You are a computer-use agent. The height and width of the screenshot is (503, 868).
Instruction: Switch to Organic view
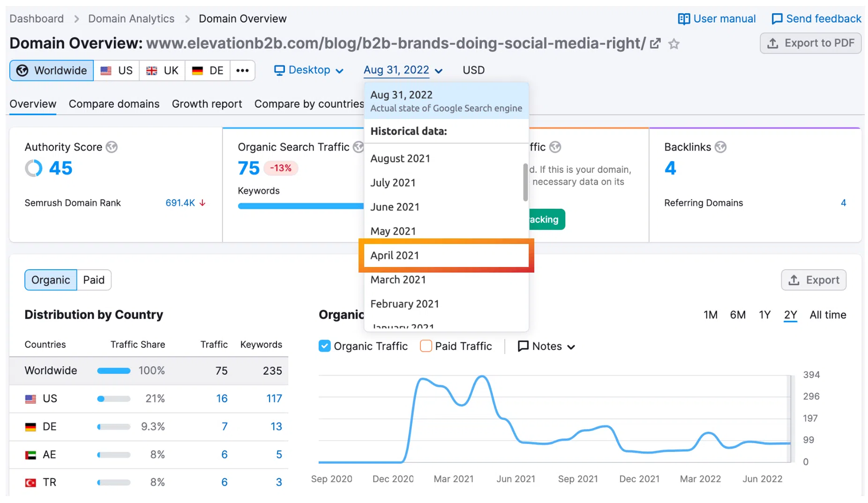point(51,280)
